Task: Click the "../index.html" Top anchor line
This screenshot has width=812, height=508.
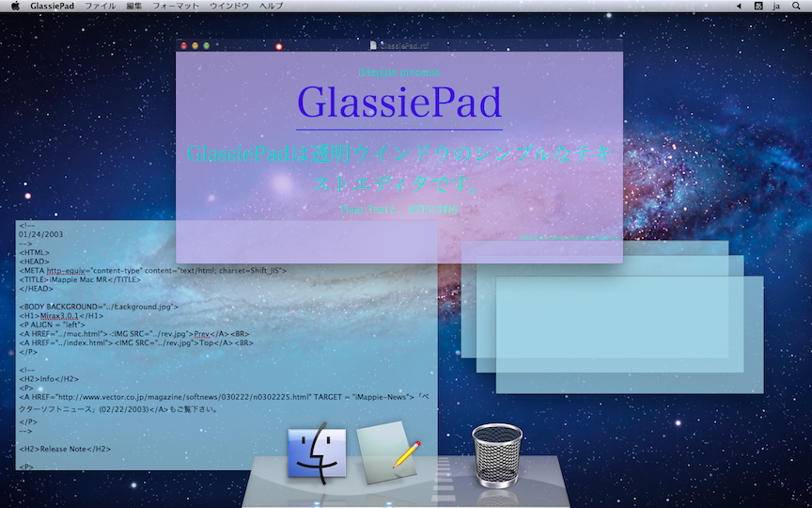Action: click(x=136, y=342)
